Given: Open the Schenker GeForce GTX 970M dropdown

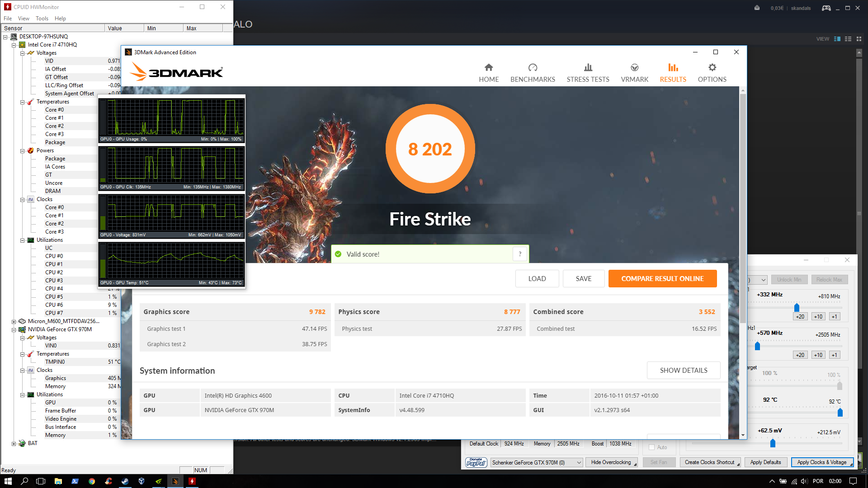Looking at the screenshot, I should 536,462.
